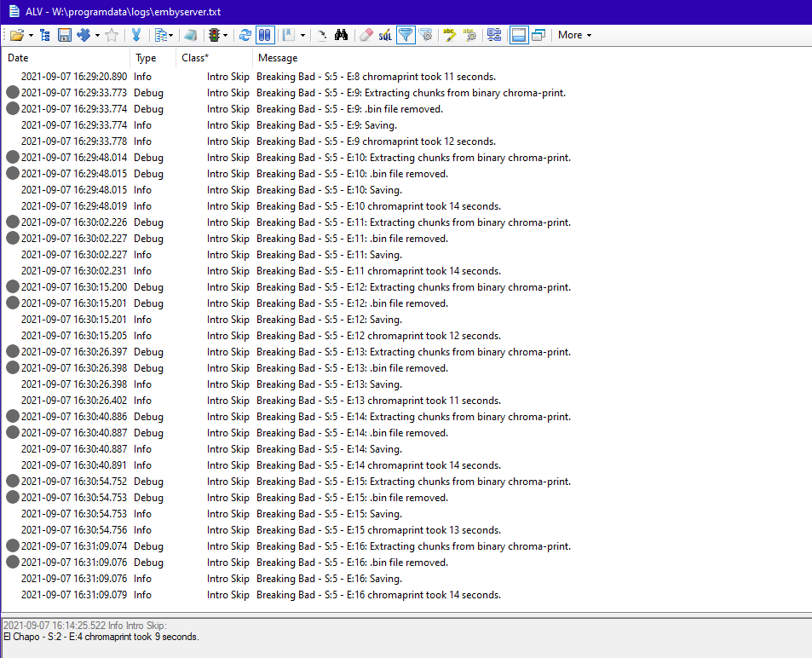This screenshot has width=812, height=658.
Task: Select the 'E:16 chromaprint took 14 seconds' row
Action: click(406, 595)
